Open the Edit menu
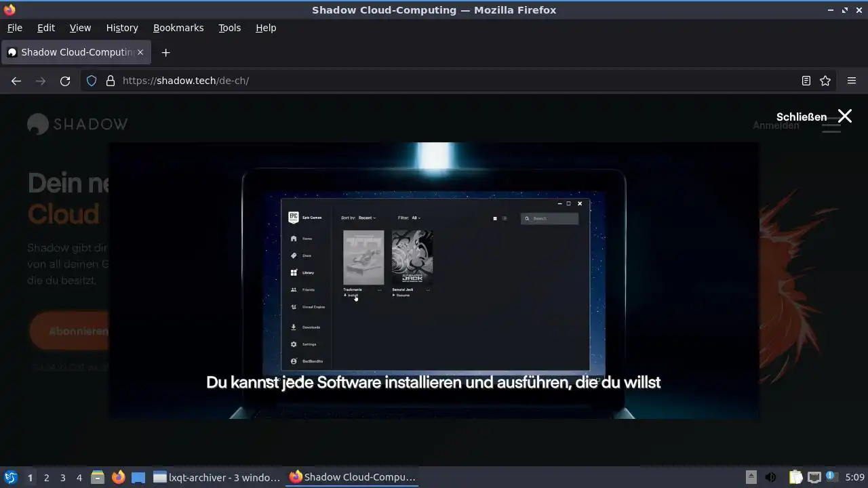The height and width of the screenshot is (488, 868). 46,28
